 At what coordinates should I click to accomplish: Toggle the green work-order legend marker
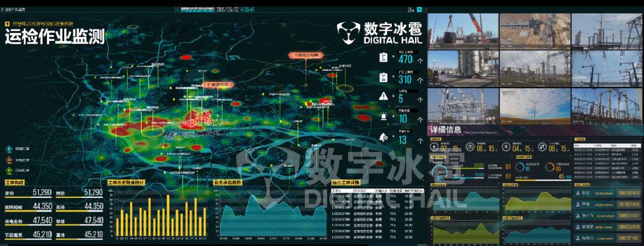tap(8, 170)
